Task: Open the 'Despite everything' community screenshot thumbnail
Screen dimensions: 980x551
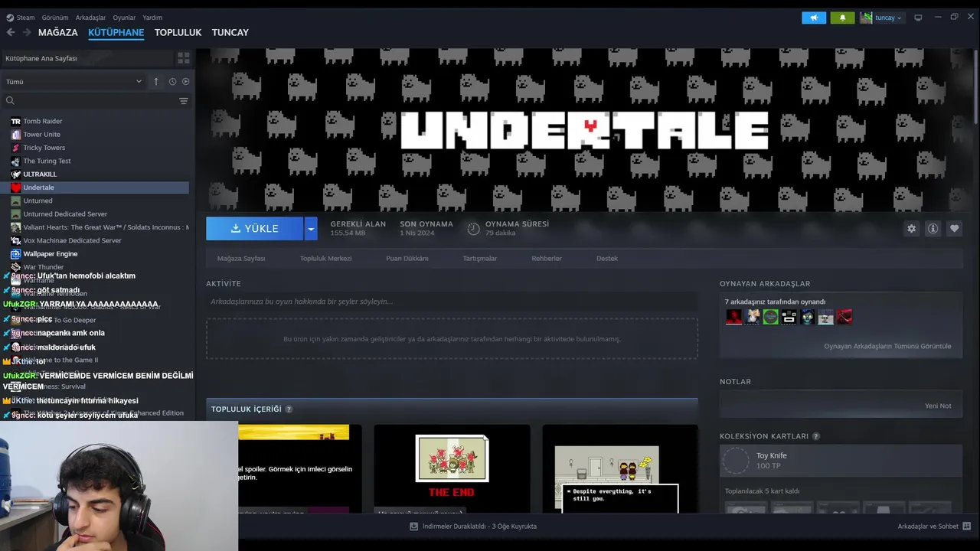Action: coord(620,468)
